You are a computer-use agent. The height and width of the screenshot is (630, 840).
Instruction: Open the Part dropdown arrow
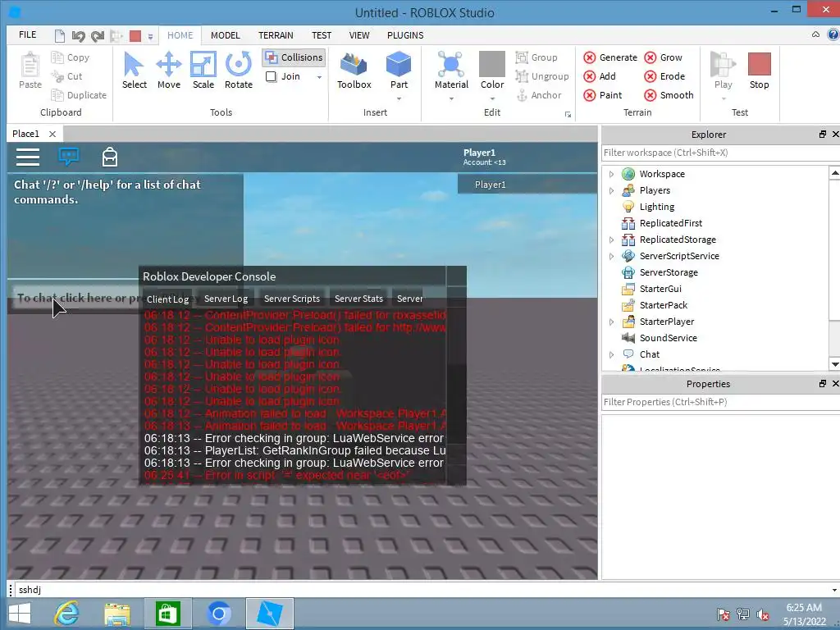[x=399, y=98]
